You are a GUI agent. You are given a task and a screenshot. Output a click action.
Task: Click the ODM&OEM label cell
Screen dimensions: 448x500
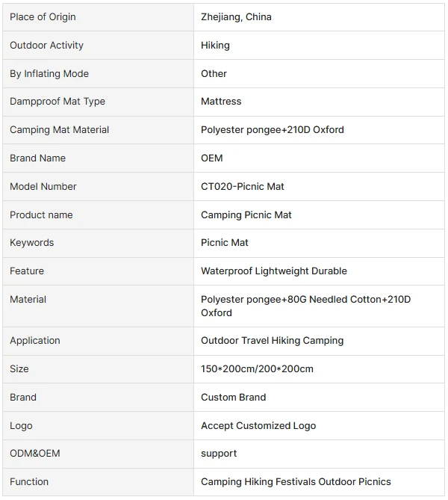coord(98,454)
